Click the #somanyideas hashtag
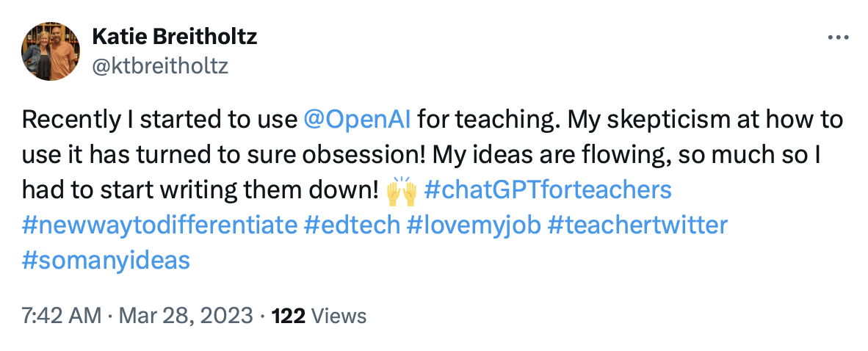This screenshot has width=868, height=351. pos(106,260)
